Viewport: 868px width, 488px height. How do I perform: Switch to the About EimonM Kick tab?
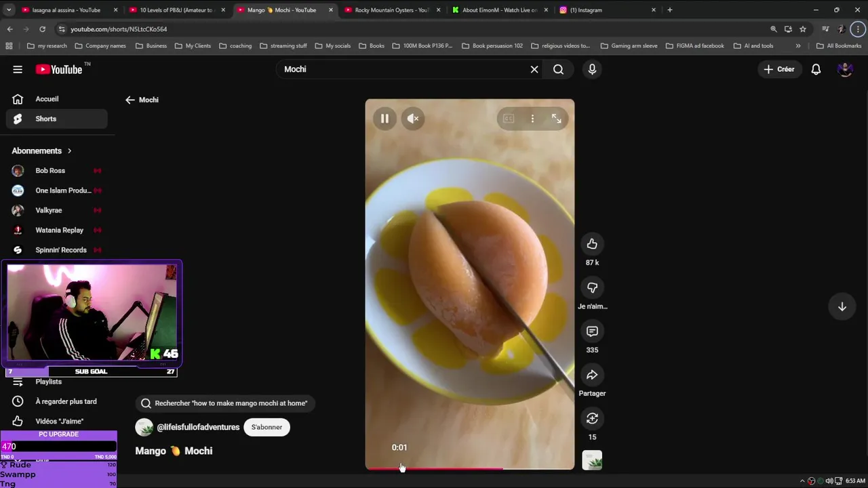[499, 10]
